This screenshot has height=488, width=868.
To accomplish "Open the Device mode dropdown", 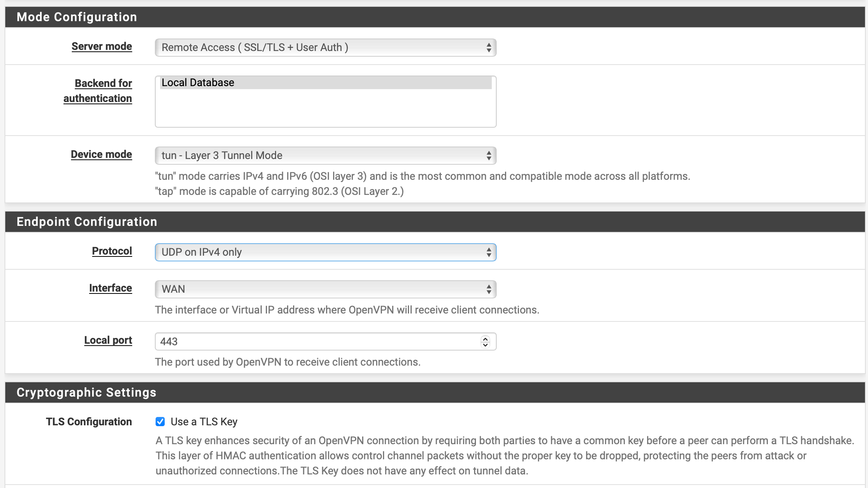I will click(325, 156).
